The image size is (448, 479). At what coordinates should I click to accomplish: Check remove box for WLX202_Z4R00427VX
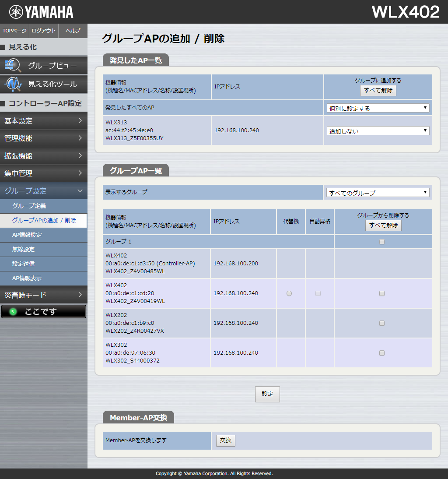click(382, 323)
